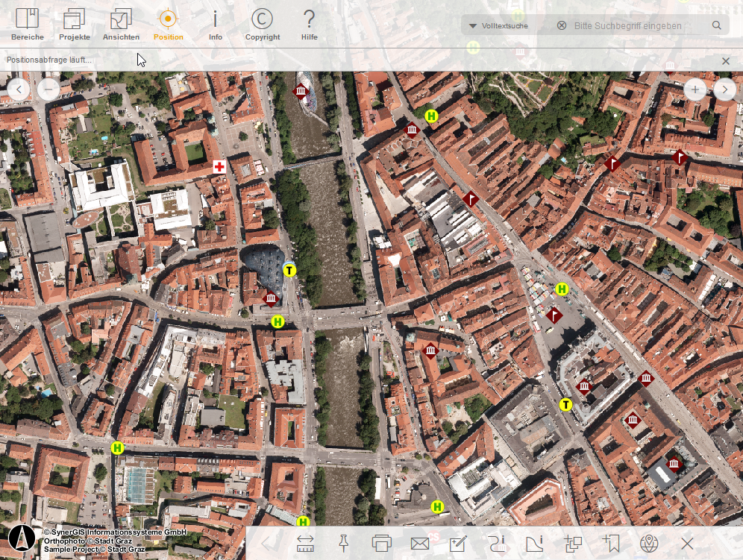The image size is (743, 560).
Task: Select the measure distance tool
Action: (306, 544)
